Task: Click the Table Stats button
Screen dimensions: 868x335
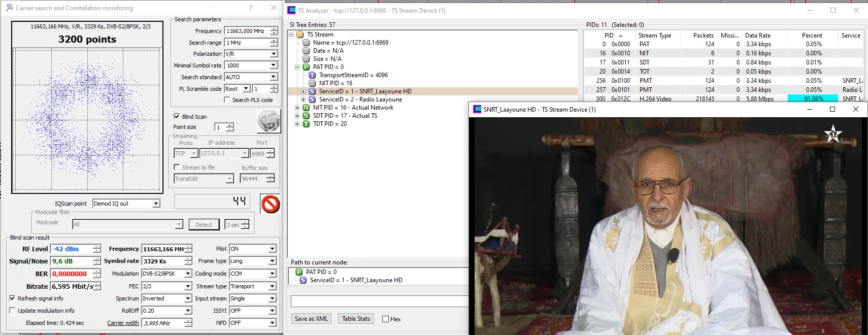Action: pyautogui.click(x=356, y=319)
